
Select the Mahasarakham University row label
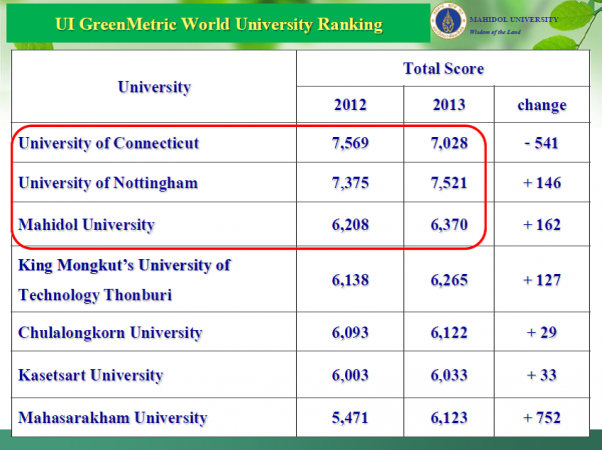pos(112,418)
